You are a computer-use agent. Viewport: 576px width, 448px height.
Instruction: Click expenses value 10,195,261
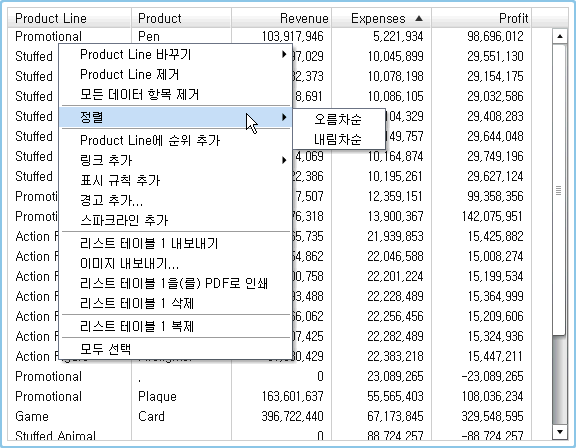click(396, 176)
